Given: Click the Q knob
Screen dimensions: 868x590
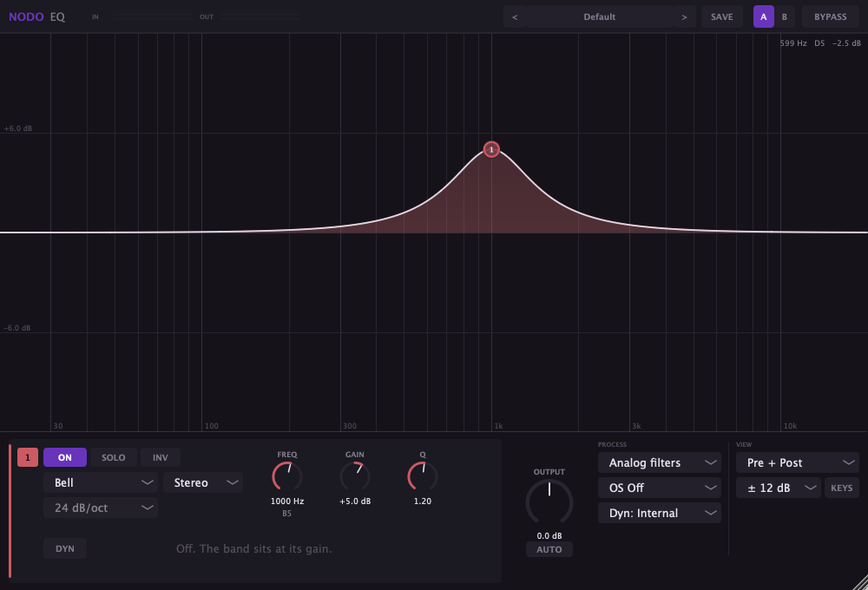Looking at the screenshot, I should pyautogui.click(x=423, y=476).
